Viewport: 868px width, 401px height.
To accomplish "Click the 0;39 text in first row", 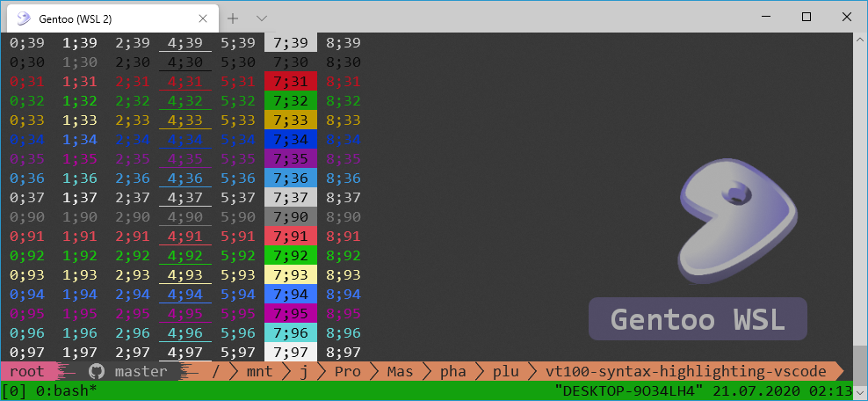I will pos(27,42).
